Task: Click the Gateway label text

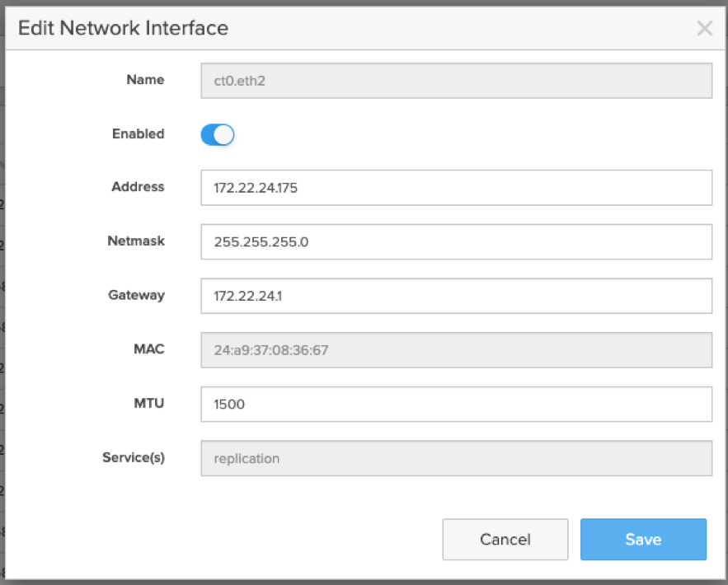Action: pos(136,295)
